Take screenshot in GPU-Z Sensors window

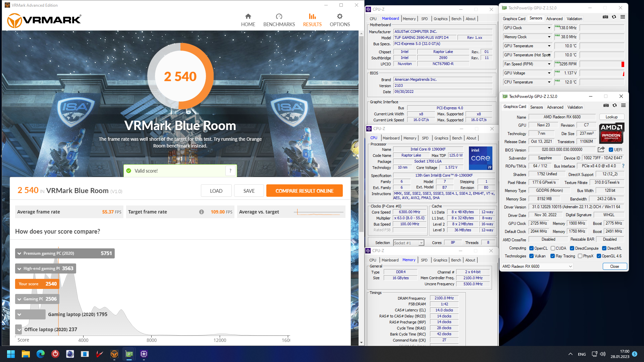pyautogui.click(x=605, y=17)
